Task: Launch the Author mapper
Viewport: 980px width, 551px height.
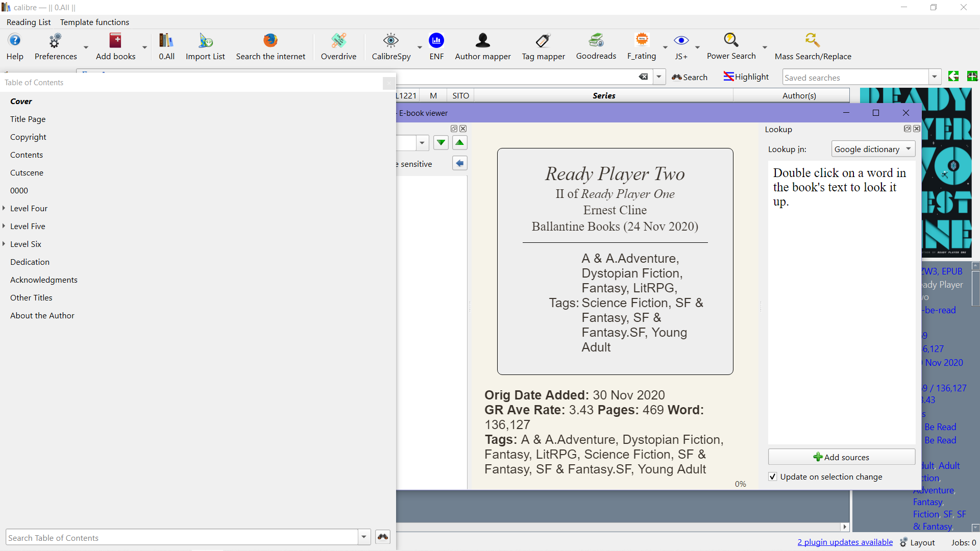Action: point(482,46)
